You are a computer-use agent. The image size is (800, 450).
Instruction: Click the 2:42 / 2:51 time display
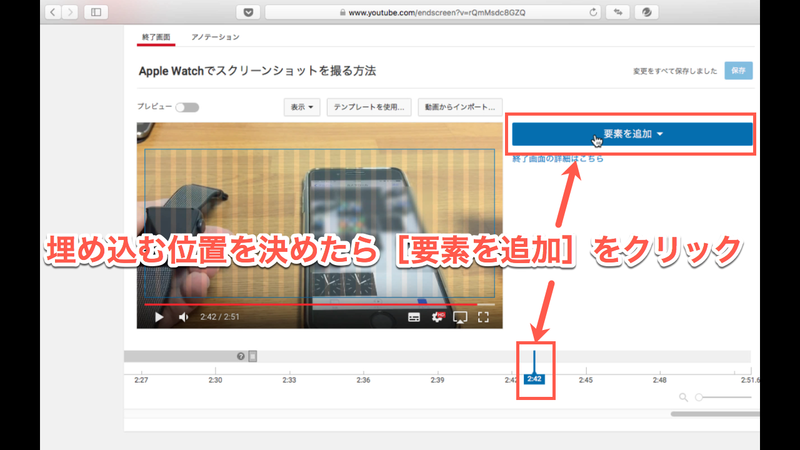[220, 317]
